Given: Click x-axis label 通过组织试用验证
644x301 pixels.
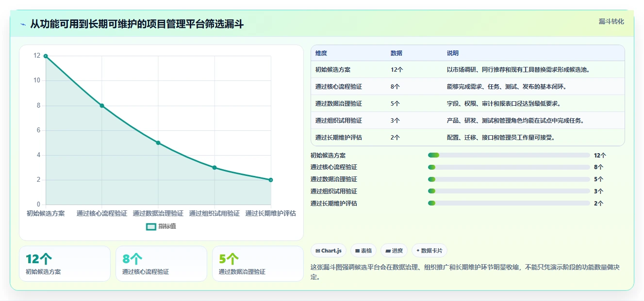Looking at the screenshot, I should click(x=215, y=213).
